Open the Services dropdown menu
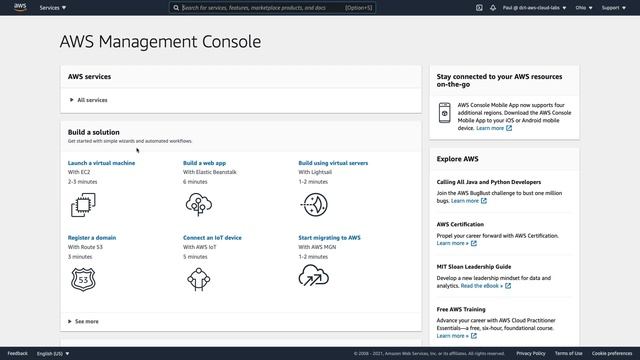 [x=53, y=8]
